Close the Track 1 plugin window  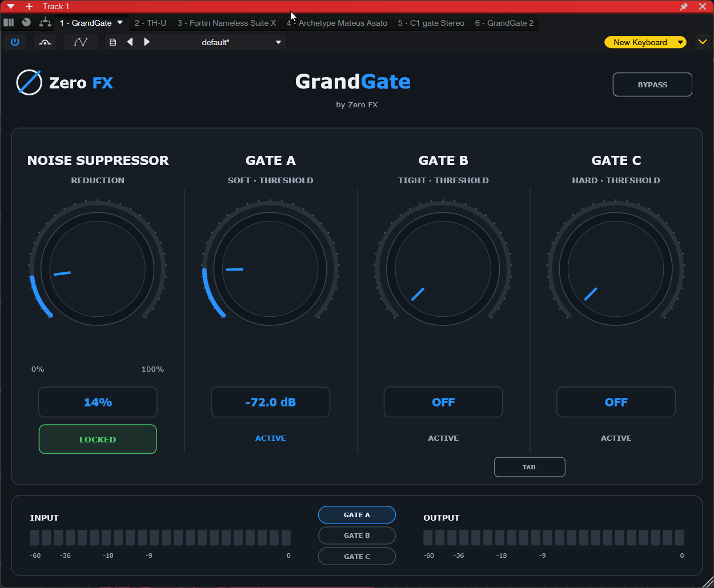coord(703,6)
